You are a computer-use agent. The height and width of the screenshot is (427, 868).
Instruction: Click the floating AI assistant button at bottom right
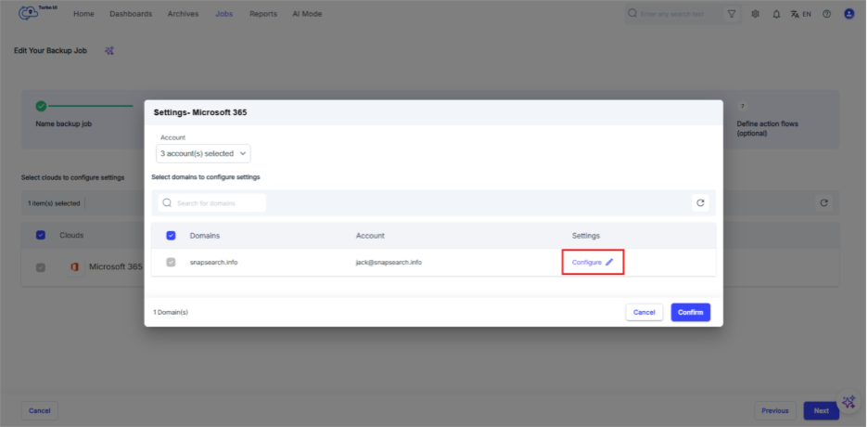848,401
